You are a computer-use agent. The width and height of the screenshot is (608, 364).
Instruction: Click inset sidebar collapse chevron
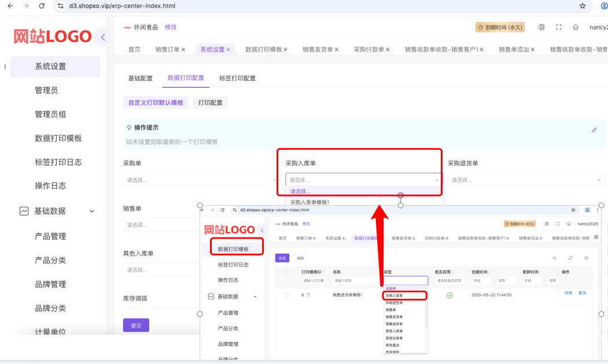[x=262, y=230]
